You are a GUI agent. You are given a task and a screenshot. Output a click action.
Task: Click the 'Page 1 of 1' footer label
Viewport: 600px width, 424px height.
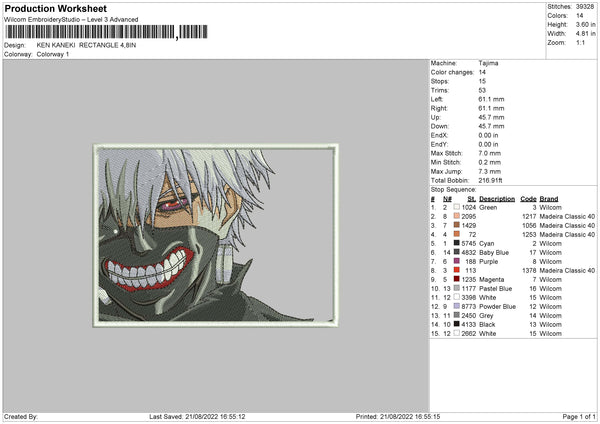[x=579, y=416]
